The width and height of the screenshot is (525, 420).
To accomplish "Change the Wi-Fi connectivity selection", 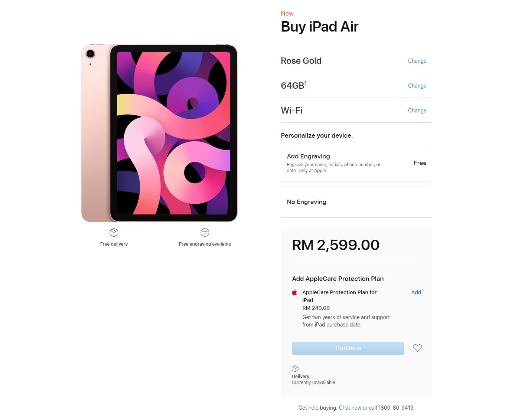I will 417,111.
